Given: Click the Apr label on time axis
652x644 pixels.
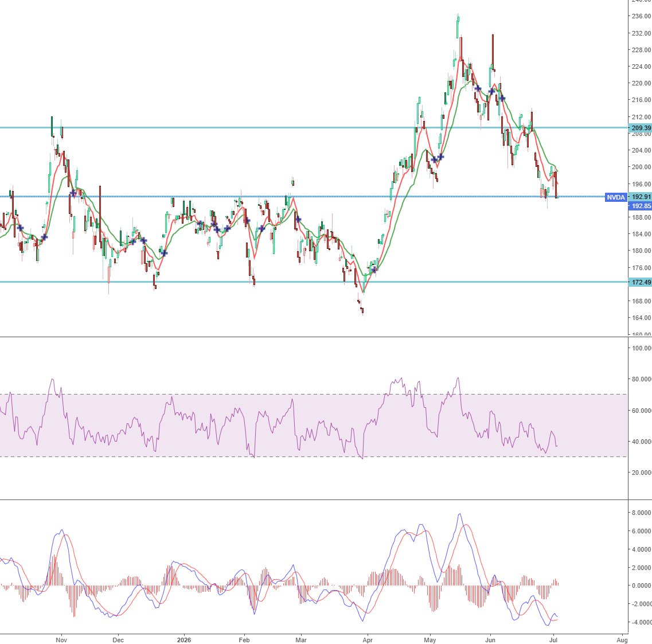Looking at the screenshot, I should pos(368,640).
